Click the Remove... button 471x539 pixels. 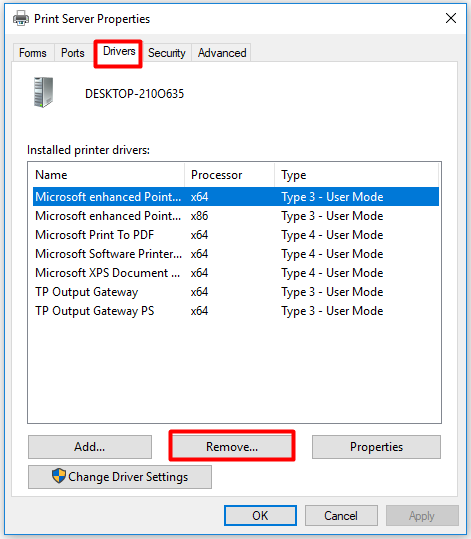point(232,447)
